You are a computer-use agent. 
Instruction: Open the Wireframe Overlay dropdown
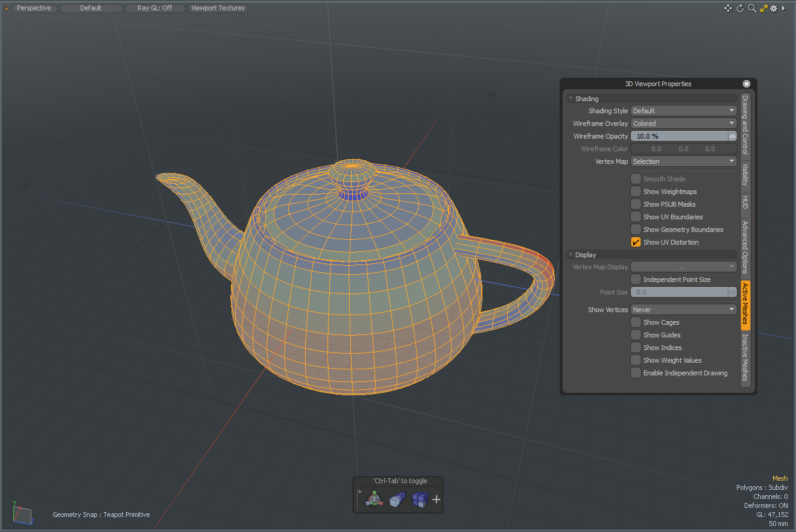coord(683,123)
